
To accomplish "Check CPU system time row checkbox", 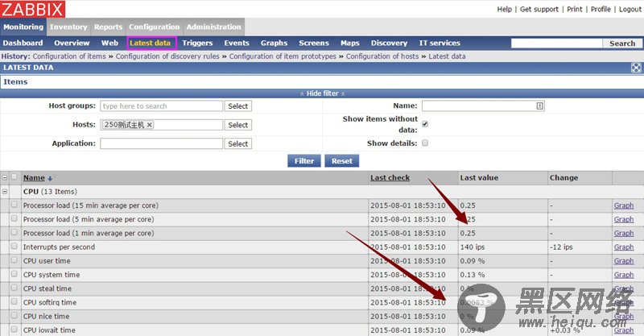I will tap(14, 274).
